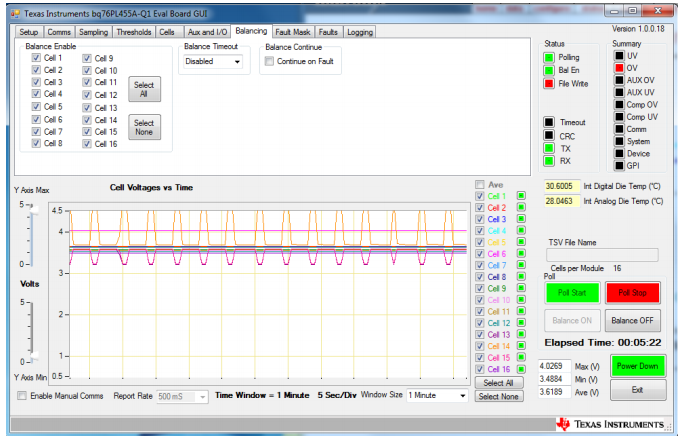This screenshot has width=682, height=438.
Task: Click the Device summary indicator
Action: [x=619, y=154]
